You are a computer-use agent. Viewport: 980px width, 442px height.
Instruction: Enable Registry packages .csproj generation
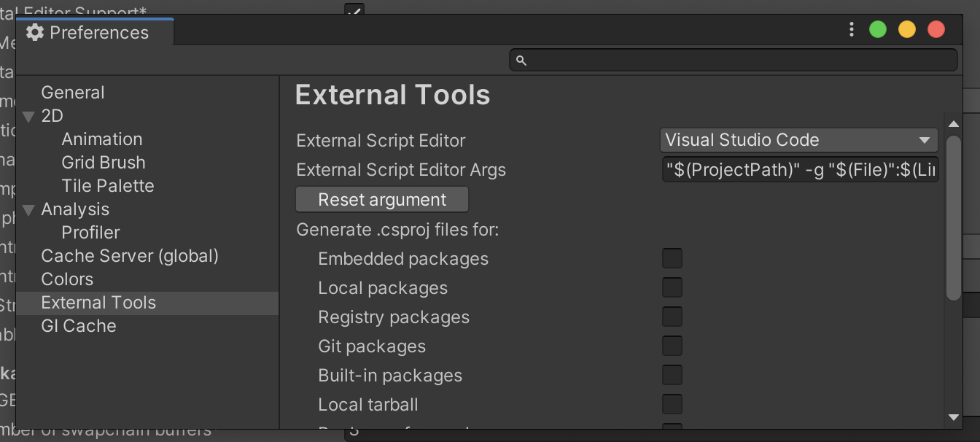pos(672,317)
